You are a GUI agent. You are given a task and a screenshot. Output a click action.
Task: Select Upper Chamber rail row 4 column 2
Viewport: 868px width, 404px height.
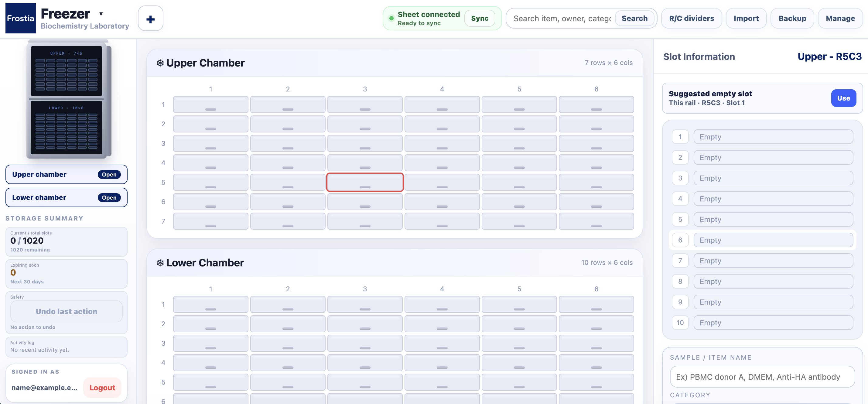[x=288, y=163]
